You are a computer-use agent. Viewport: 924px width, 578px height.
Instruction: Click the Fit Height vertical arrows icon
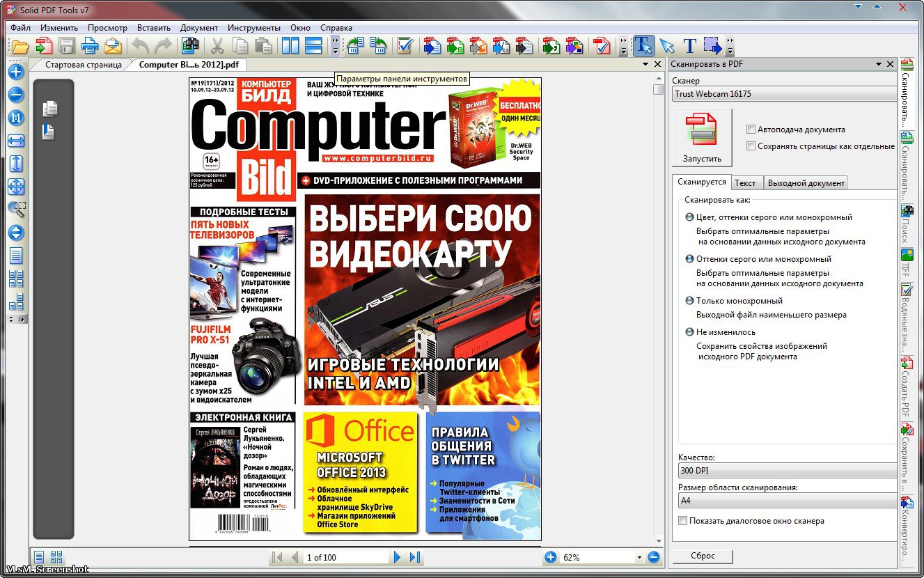click(16, 164)
